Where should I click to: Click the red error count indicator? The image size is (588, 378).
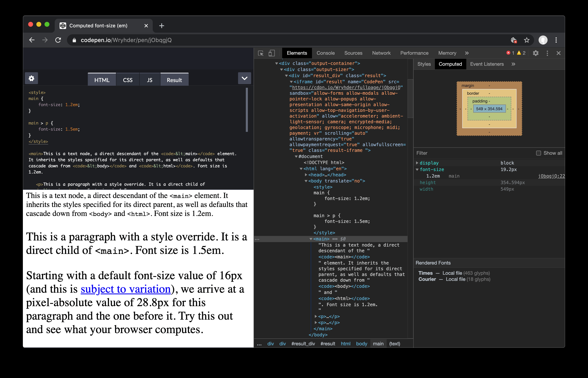tap(510, 53)
